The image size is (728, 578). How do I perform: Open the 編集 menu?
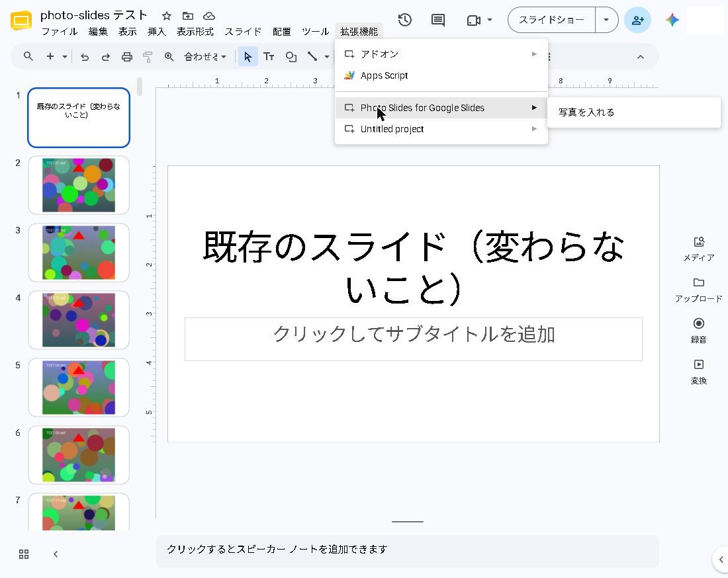(98, 32)
